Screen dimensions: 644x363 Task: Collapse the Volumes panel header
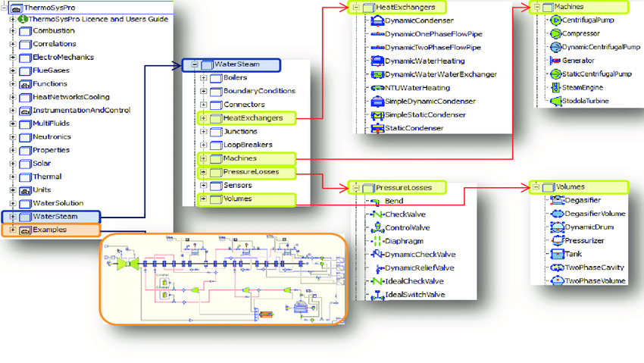(536, 187)
